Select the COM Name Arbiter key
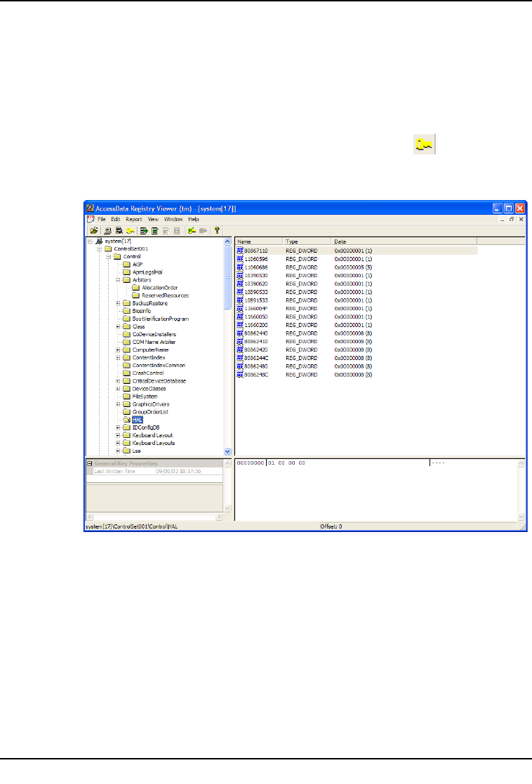The width and height of the screenshot is (532, 784). click(x=154, y=342)
